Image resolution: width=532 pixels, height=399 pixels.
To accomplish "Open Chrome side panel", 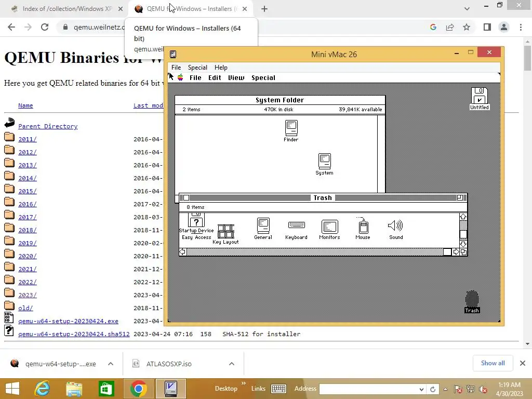I will [487, 27].
